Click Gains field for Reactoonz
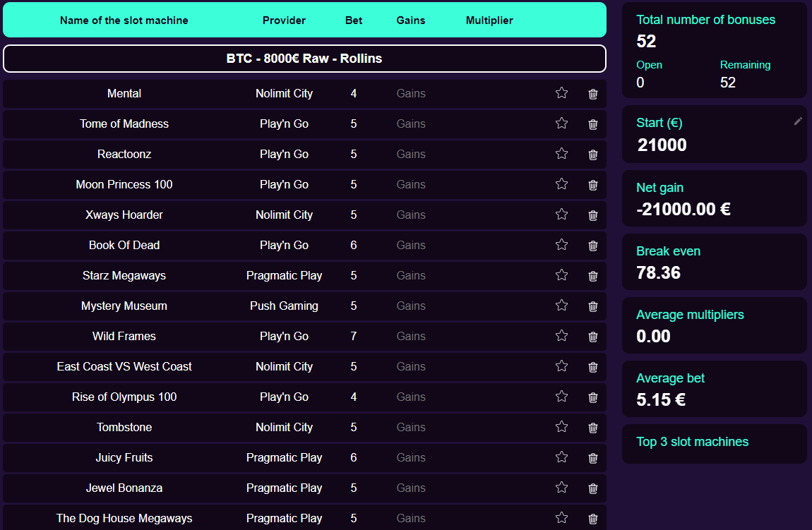Screen dimensions: 812x530 coord(411,155)
